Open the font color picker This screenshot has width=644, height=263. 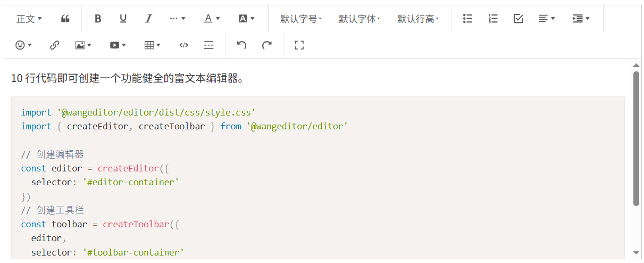[x=212, y=19]
